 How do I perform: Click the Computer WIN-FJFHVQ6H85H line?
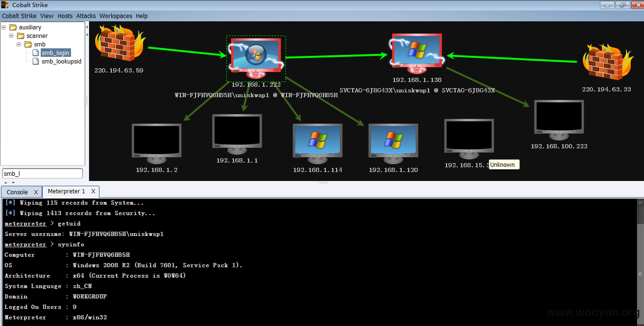coord(67,255)
